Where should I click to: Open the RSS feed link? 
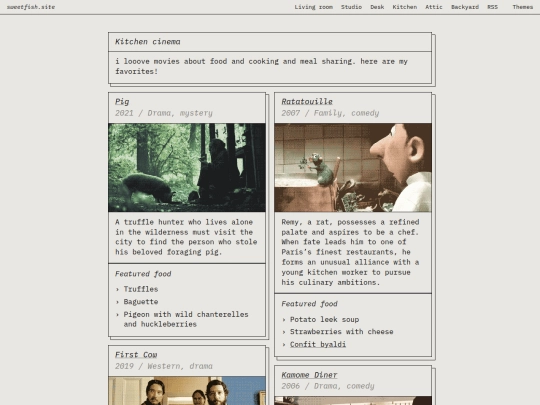coord(492,7)
